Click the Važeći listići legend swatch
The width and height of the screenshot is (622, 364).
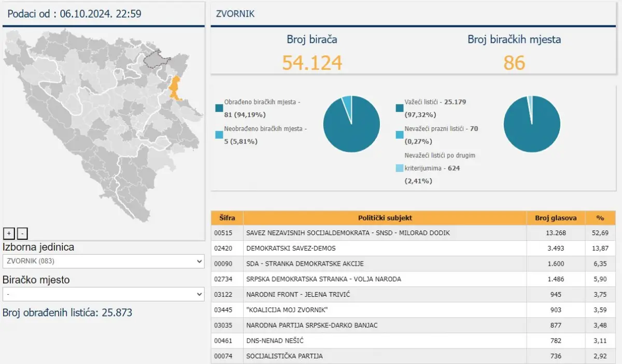400,108
